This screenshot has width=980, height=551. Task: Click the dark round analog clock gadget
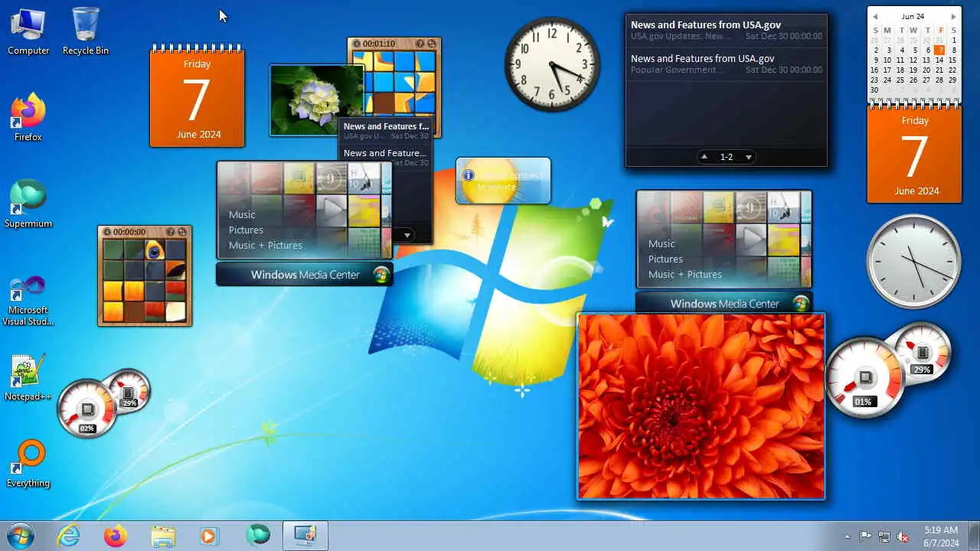(x=552, y=64)
